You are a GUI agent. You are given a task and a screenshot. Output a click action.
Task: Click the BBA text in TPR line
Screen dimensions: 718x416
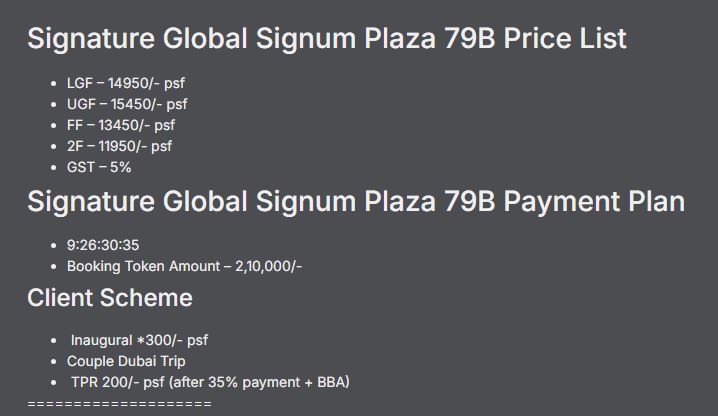[333, 382]
